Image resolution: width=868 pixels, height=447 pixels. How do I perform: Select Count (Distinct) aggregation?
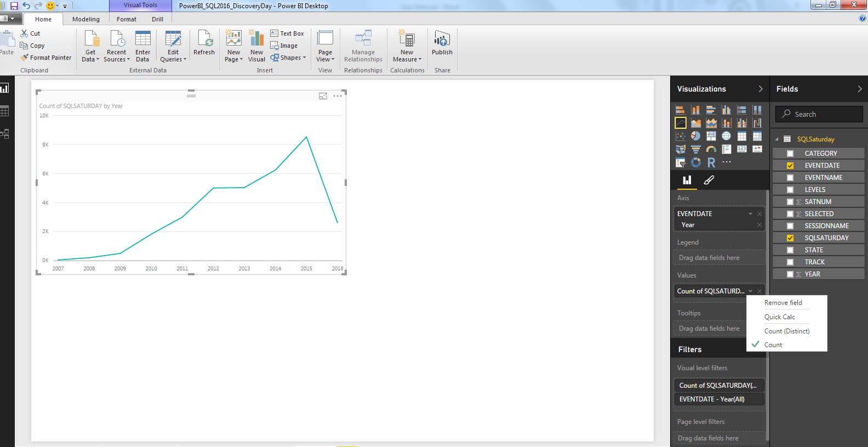787,331
